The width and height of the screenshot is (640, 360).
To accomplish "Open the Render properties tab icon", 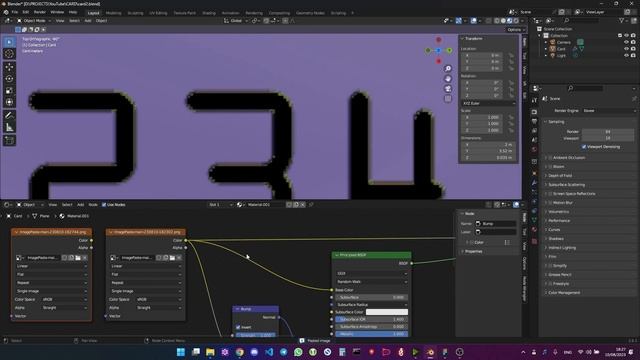I will coord(534,112).
